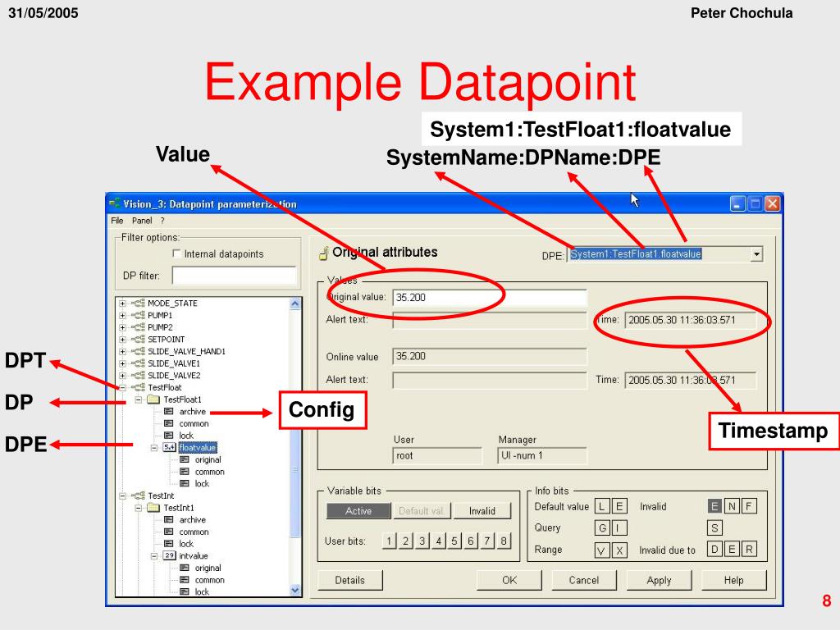Collapse the TestFloat1 datapoint node

pyautogui.click(x=138, y=399)
